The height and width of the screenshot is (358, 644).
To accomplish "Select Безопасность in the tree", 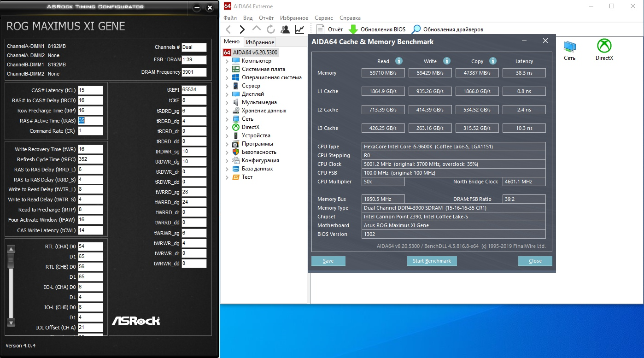I will [x=259, y=152].
